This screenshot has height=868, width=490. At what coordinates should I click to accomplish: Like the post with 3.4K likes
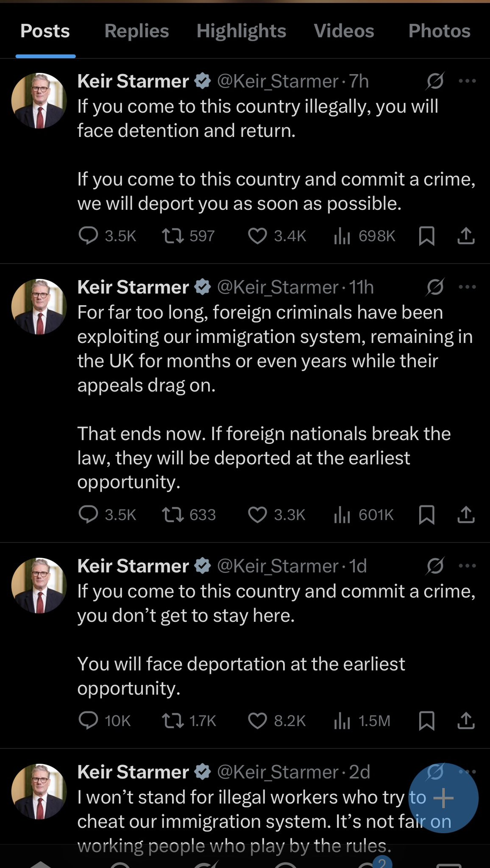[257, 236]
